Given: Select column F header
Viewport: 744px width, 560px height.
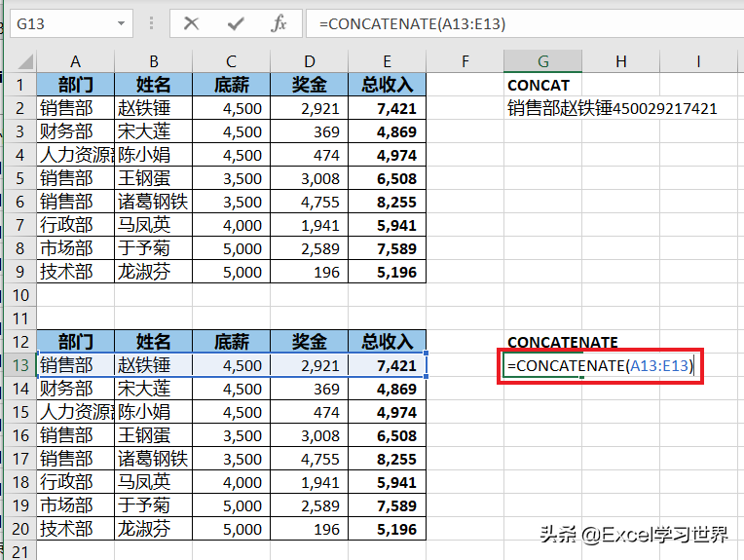Looking at the screenshot, I should click(465, 61).
